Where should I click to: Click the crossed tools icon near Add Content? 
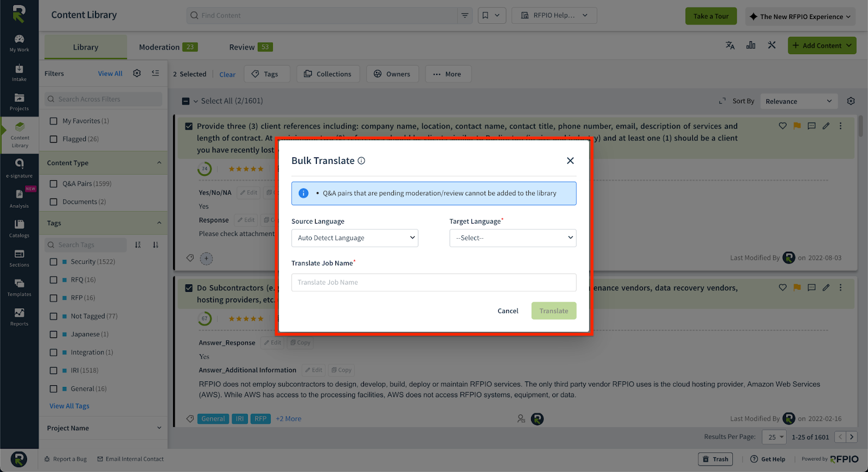(x=771, y=45)
